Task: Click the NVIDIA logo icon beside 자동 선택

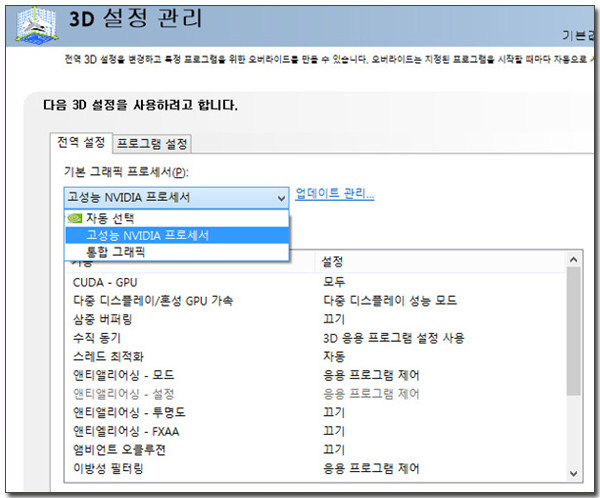Action: 74,218
